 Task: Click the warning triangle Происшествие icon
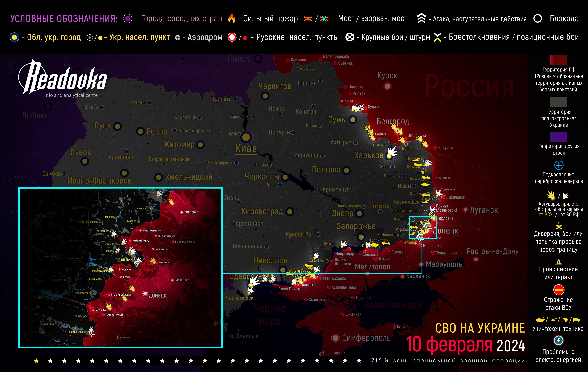point(559,262)
